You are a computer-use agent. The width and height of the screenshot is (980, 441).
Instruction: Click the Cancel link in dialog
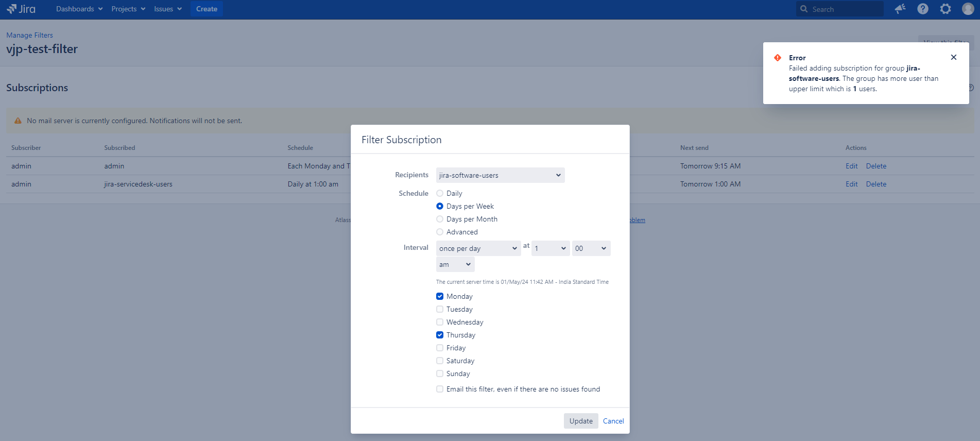tap(613, 421)
